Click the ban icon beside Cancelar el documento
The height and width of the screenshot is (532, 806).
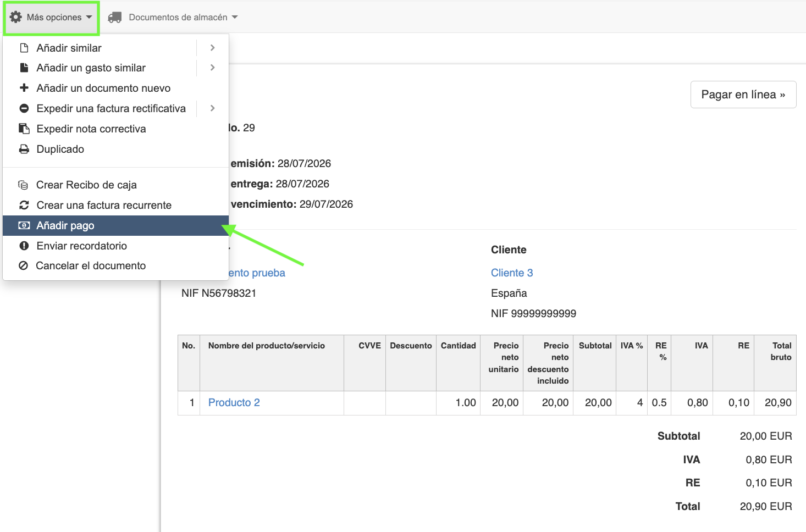pos(23,265)
